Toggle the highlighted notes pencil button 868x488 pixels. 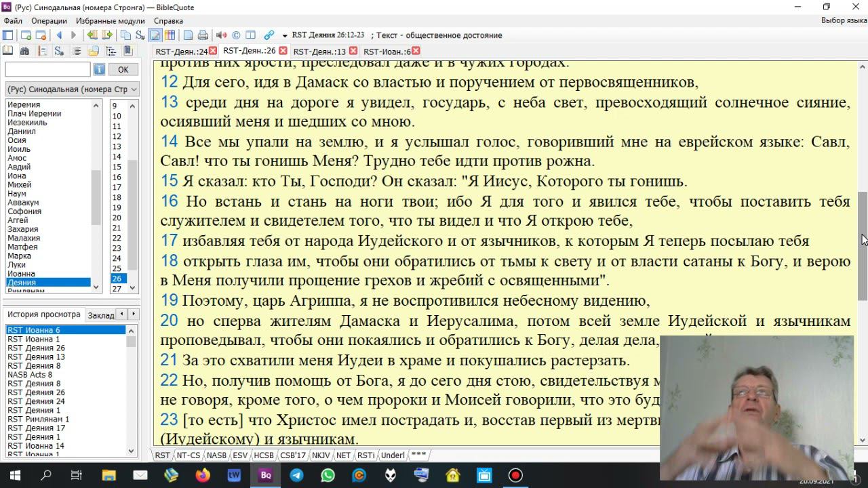click(x=155, y=35)
